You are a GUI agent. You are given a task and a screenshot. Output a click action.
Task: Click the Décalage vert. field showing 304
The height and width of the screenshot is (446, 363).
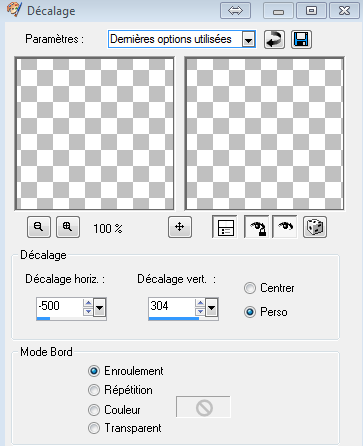172,306
